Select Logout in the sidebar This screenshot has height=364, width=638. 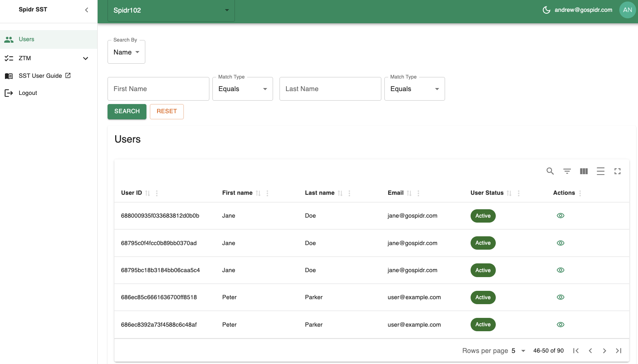48,93
